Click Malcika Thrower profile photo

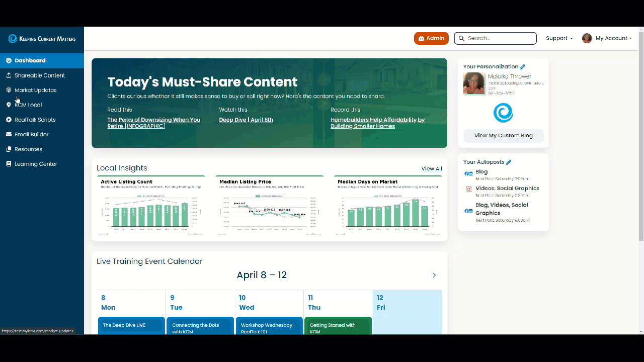coord(474,83)
